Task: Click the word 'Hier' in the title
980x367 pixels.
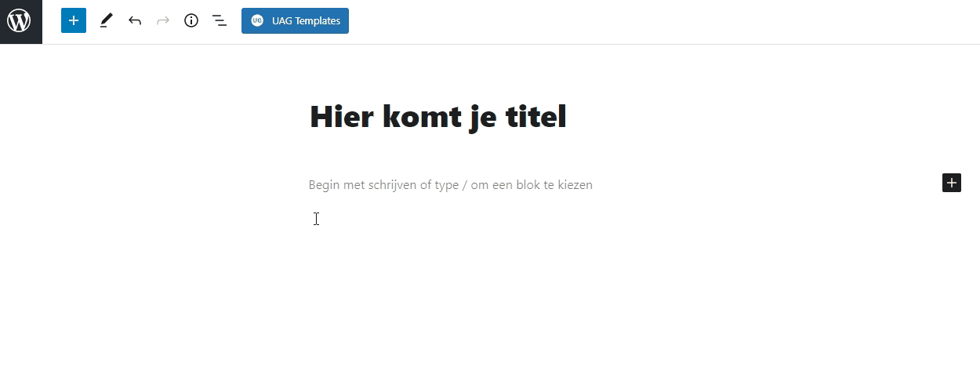Action: tap(341, 117)
